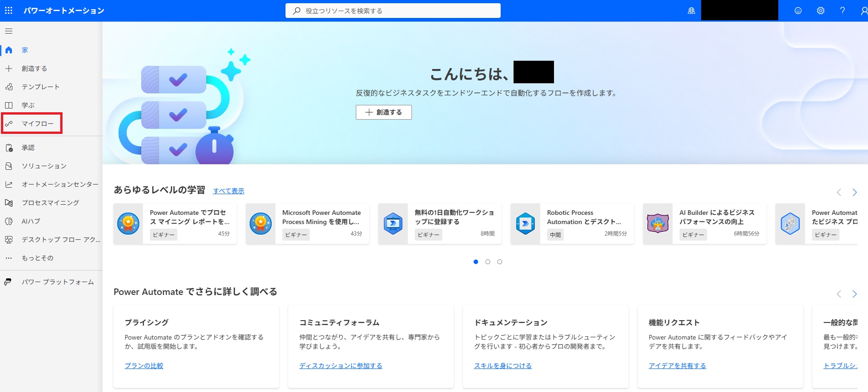Click the resource search box
This screenshot has height=392, width=868.
tap(393, 11)
